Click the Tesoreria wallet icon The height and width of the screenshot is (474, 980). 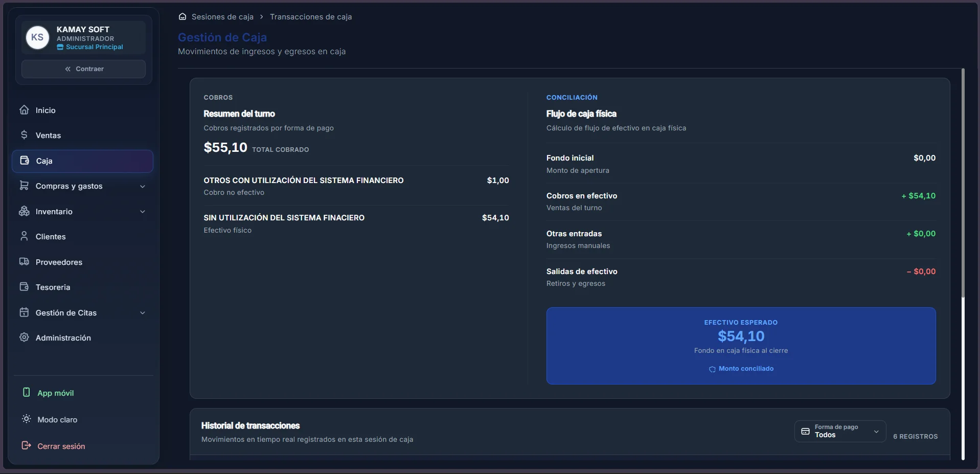(x=24, y=287)
